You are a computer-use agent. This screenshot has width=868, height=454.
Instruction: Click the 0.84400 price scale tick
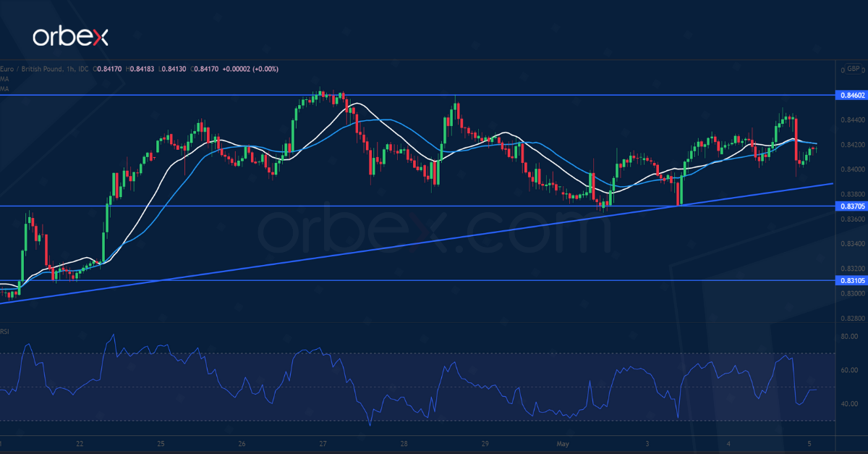849,120
